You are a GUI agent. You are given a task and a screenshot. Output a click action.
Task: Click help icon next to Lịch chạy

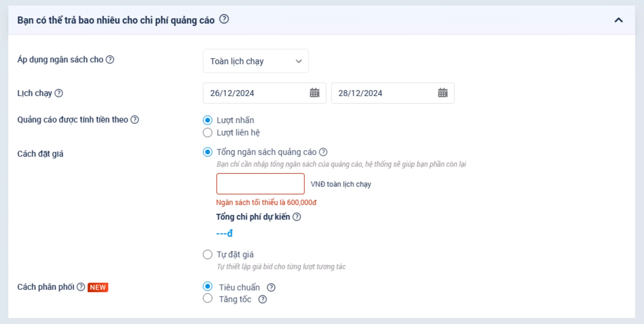coord(59,93)
